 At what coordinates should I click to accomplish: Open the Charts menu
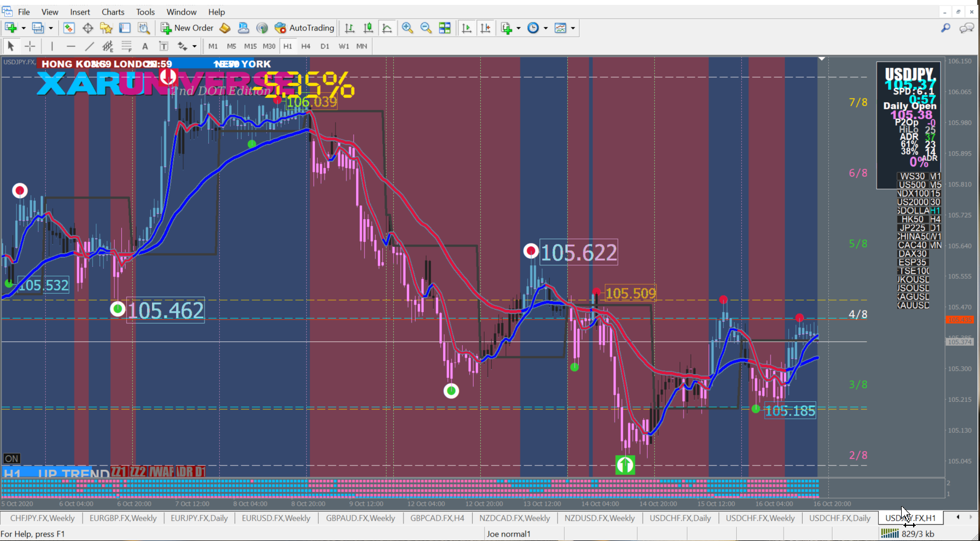click(x=113, y=12)
